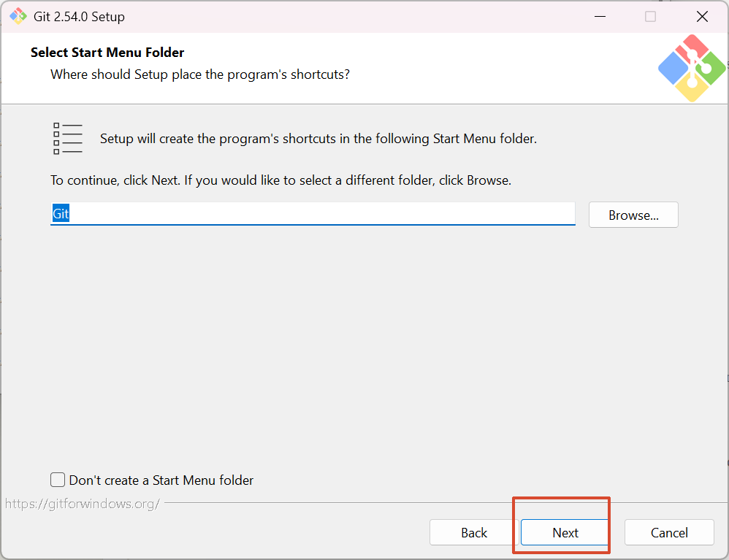
Task: Enable Don't create a Start Menu folder
Action: pyautogui.click(x=58, y=480)
